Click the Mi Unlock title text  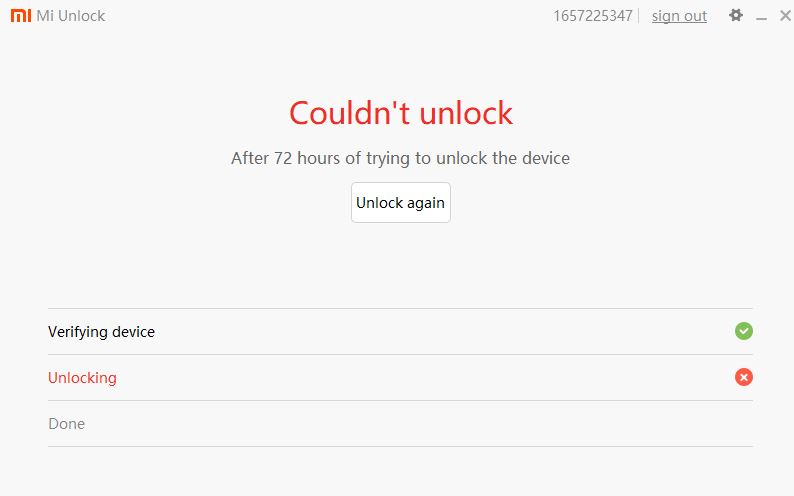[70, 16]
